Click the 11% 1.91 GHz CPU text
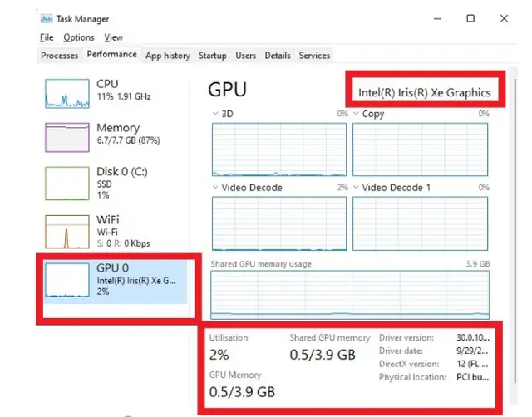The image size is (532, 417). point(124,96)
